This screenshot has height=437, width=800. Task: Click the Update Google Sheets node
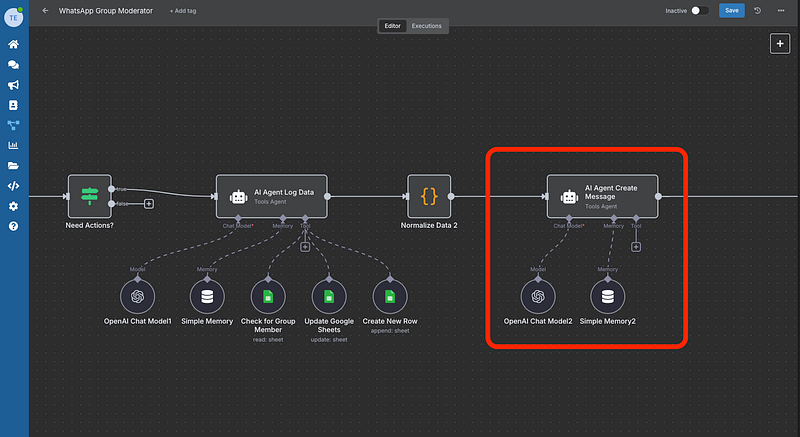click(326, 296)
